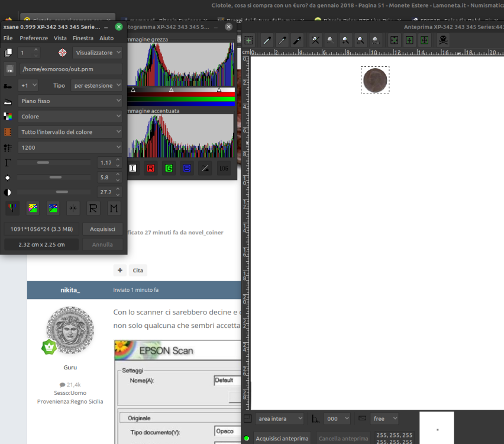Viewport: 504px width, 444px height.
Task: Open the Preferenze menu
Action: pos(34,38)
